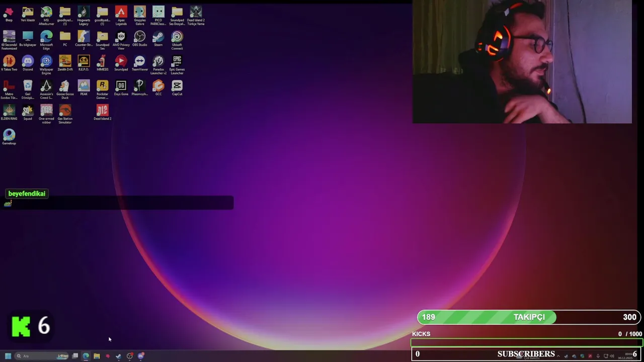Click the beyefendikai chat username

click(x=27, y=194)
